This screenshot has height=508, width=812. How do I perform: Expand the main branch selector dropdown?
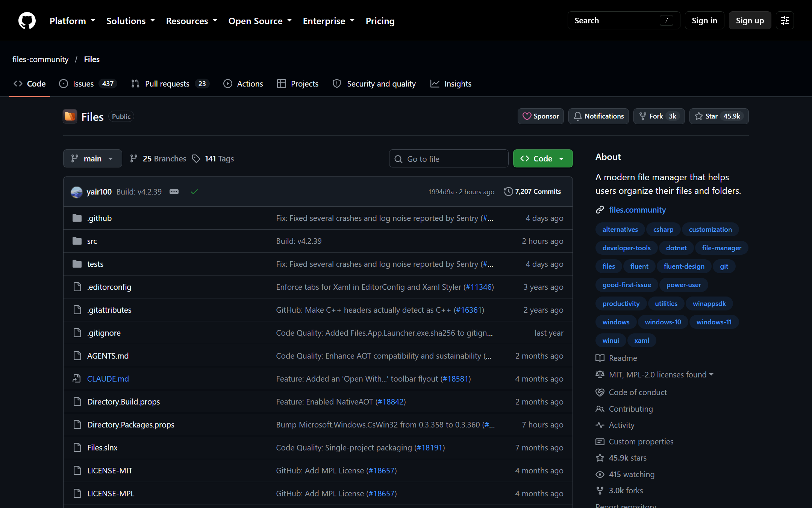(x=92, y=159)
